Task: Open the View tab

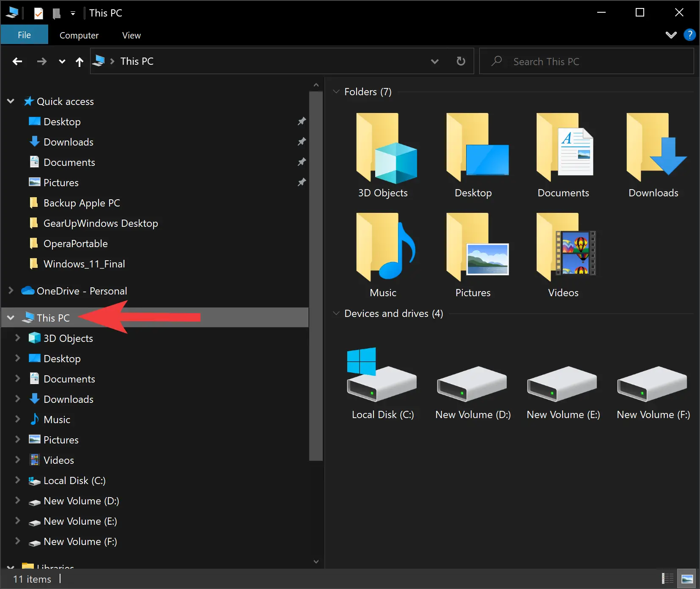Action: pyautogui.click(x=131, y=35)
